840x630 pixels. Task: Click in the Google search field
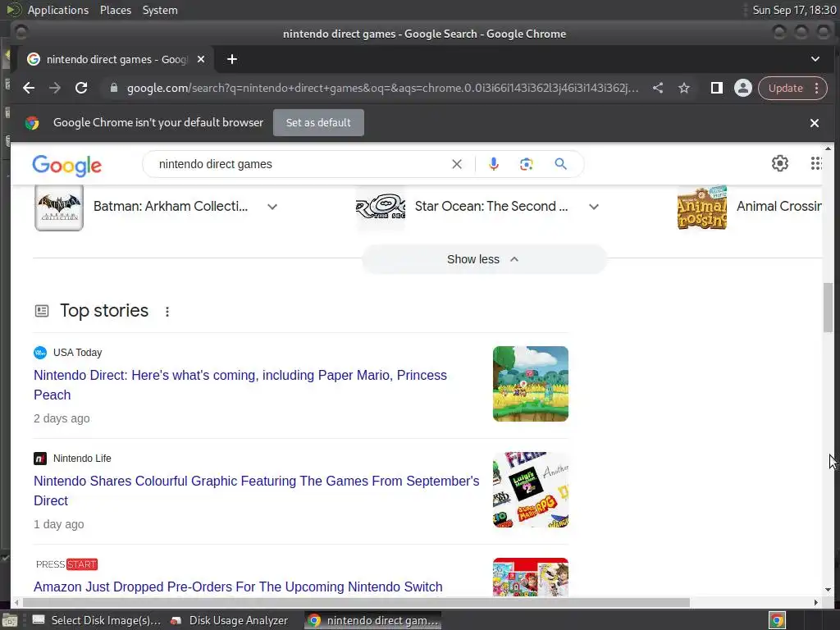pos(300,164)
